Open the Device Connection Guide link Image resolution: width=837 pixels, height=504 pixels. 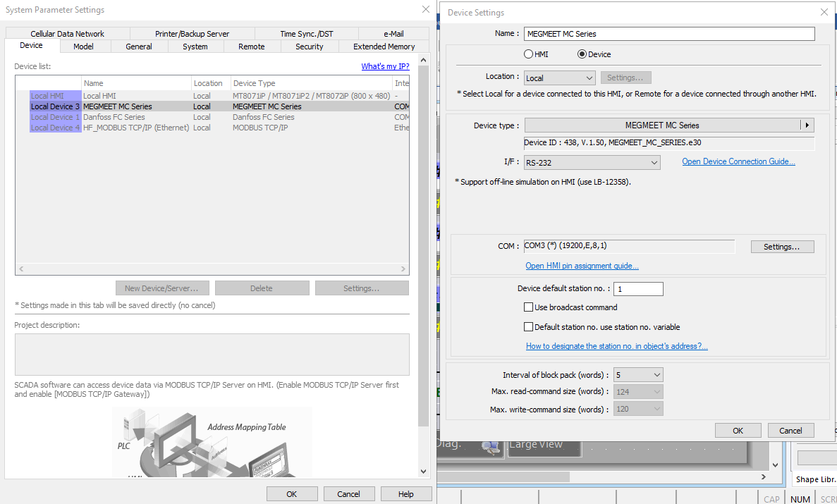click(x=738, y=162)
